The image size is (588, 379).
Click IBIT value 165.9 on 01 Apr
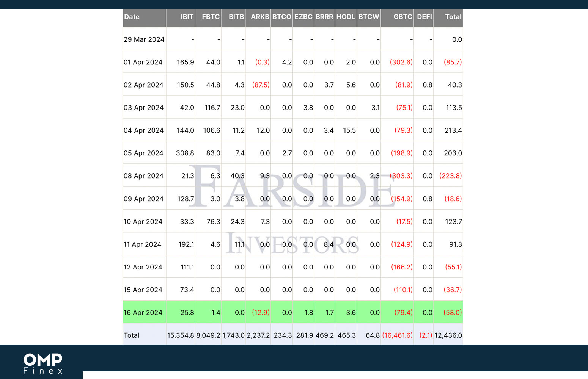coord(186,62)
